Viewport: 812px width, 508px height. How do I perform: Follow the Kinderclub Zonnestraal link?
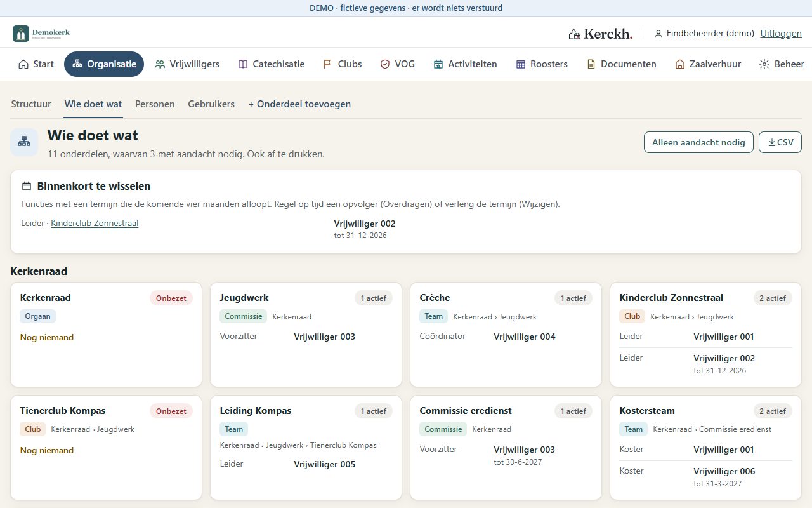[95, 223]
